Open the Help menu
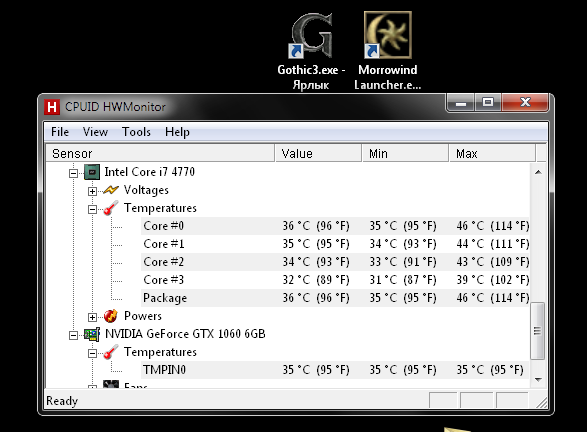The image size is (587, 432). point(177,132)
